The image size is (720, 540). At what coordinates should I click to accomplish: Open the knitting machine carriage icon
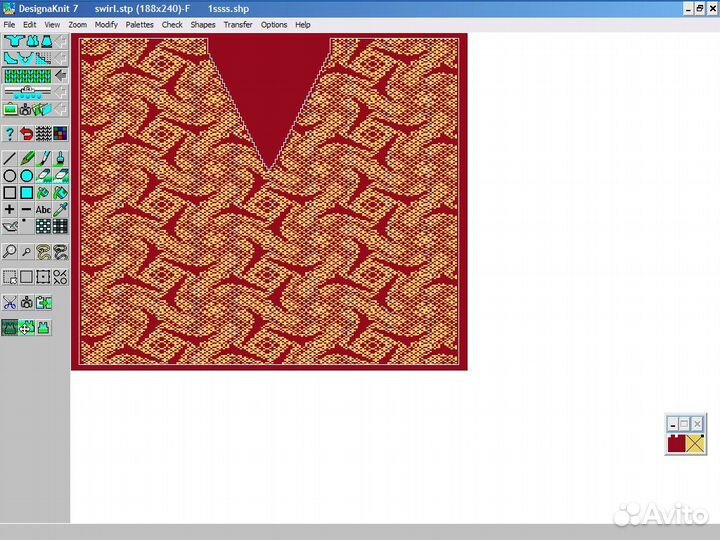28,92
